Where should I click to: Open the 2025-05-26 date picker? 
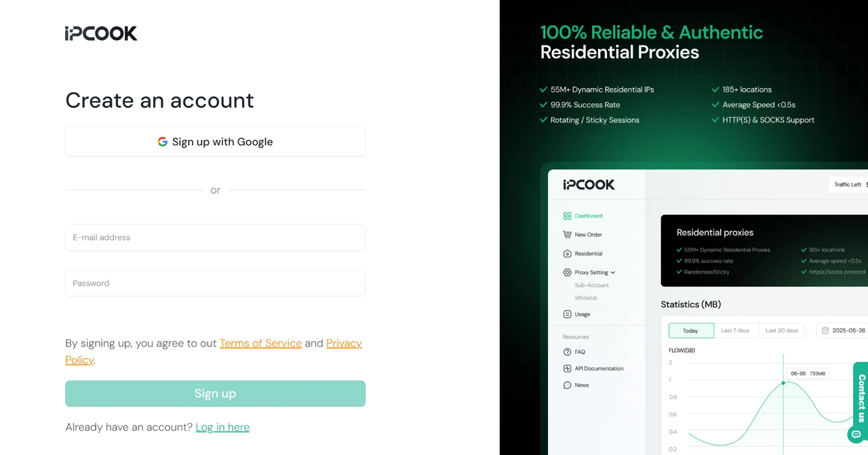tap(843, 330)
